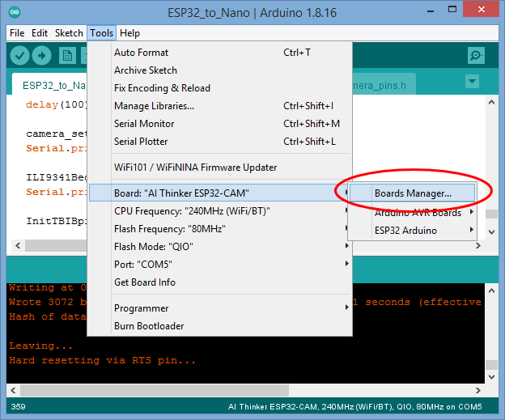Switch to the ESP32_to_Nano sketch tab
The image size is (505, 420).
[x=50, y=85]
